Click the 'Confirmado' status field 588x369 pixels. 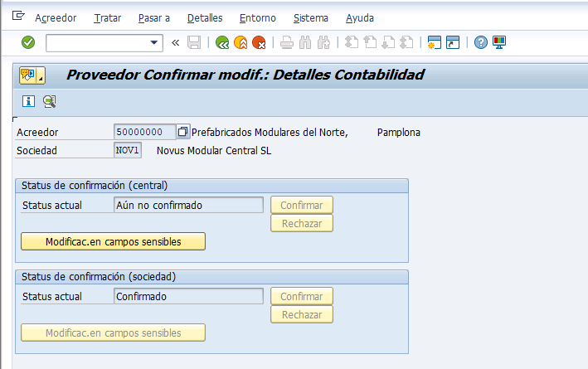188,296
